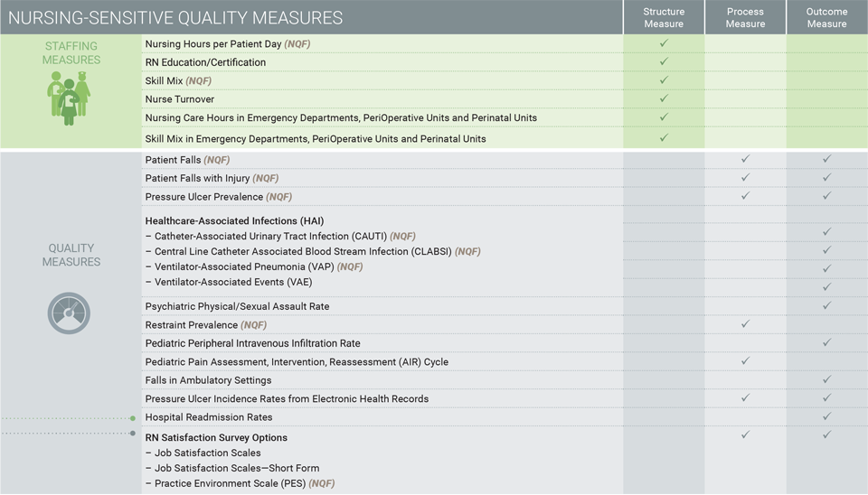868x495 pixels.
Task: Click the Outcome checkmark for Psychiatric Physical/Sexual Assault Rate
Action: click(x=826, y=305)
